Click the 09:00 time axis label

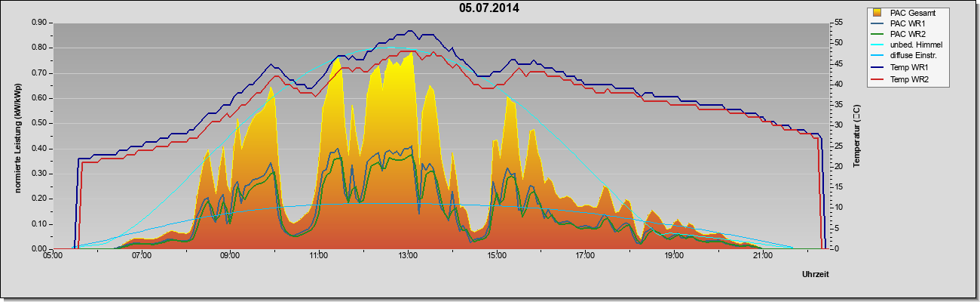click(x=230, y=256)
